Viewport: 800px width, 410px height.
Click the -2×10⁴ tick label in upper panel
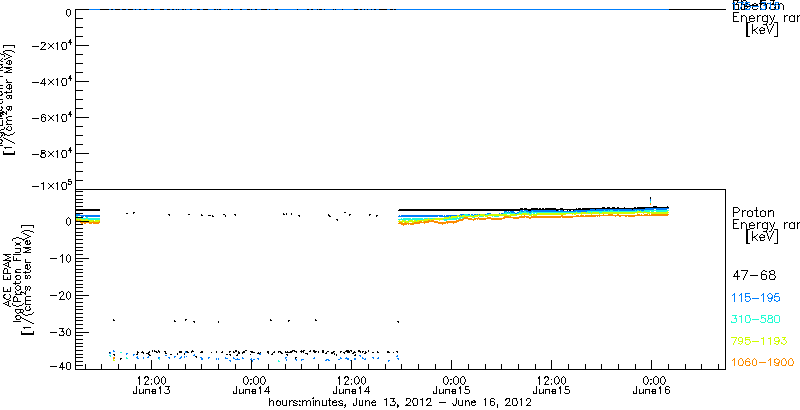(x=51, y=45)
